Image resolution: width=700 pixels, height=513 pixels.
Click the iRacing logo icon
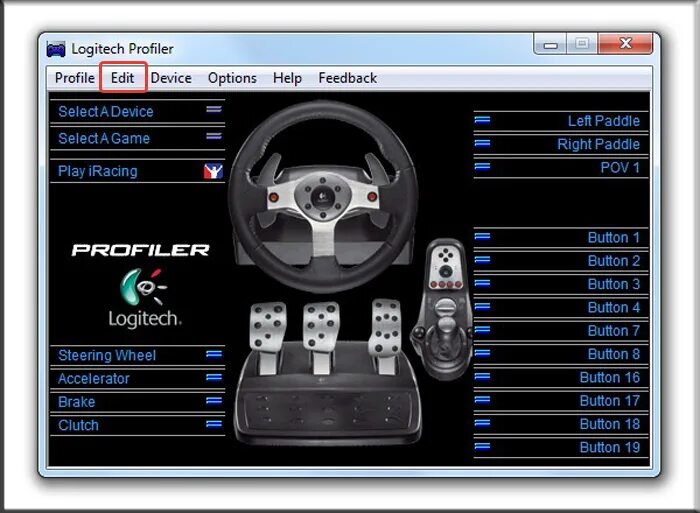coord(213,171)
